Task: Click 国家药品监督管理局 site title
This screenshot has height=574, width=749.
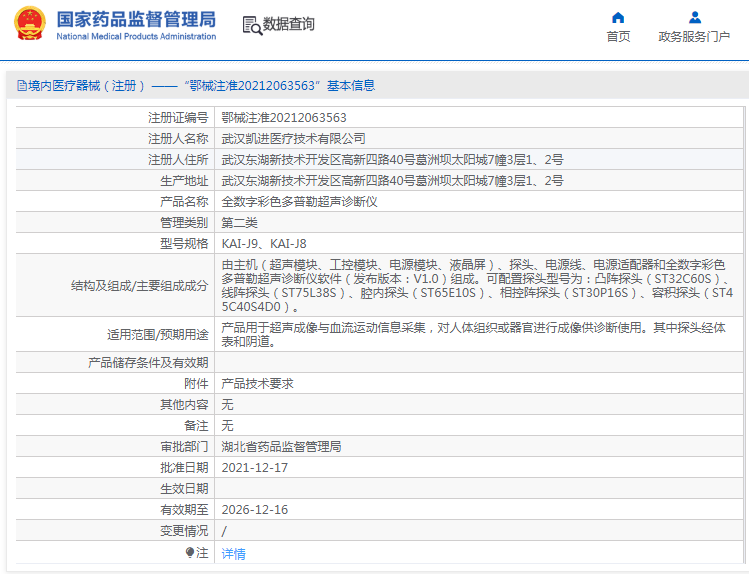Action: click(136, 19)
